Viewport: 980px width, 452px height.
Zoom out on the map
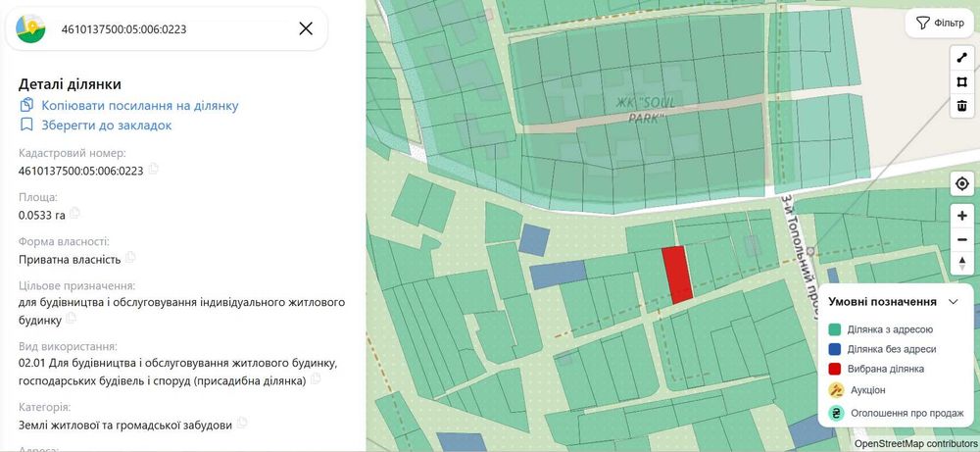pyautogui.click(x=962, y=239)
